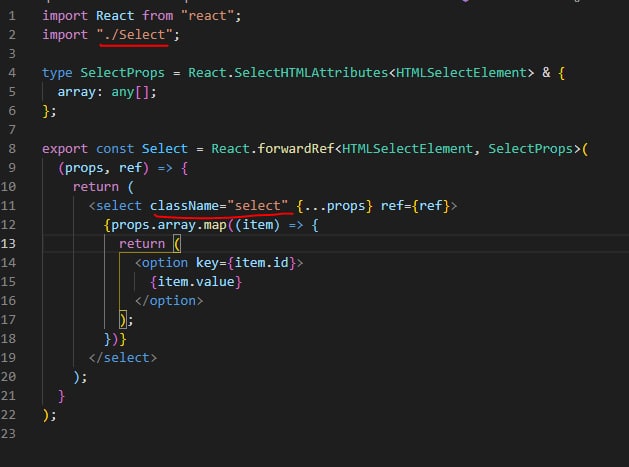This screenshot has width=629, height=467.
Task: Click the "./Select" import path string
Action: [x=134, y=35]
